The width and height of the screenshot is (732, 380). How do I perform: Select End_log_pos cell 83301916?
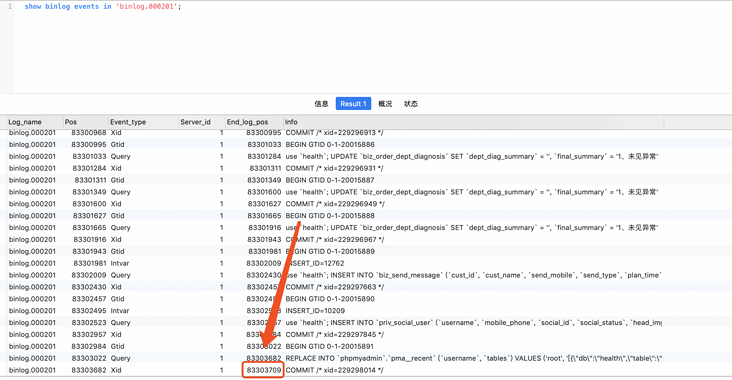click(265, 228)
